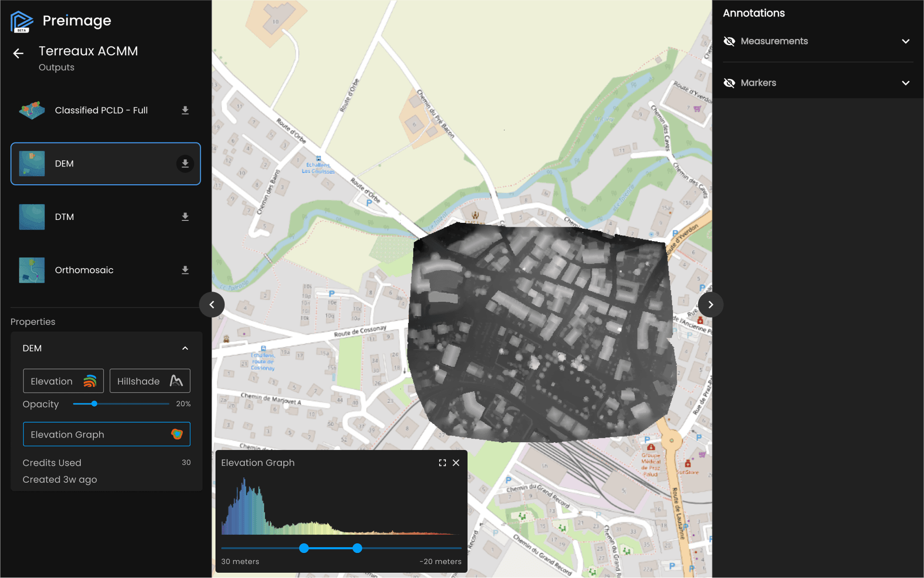Click the Preimage logo icon

tap(22, 21)
